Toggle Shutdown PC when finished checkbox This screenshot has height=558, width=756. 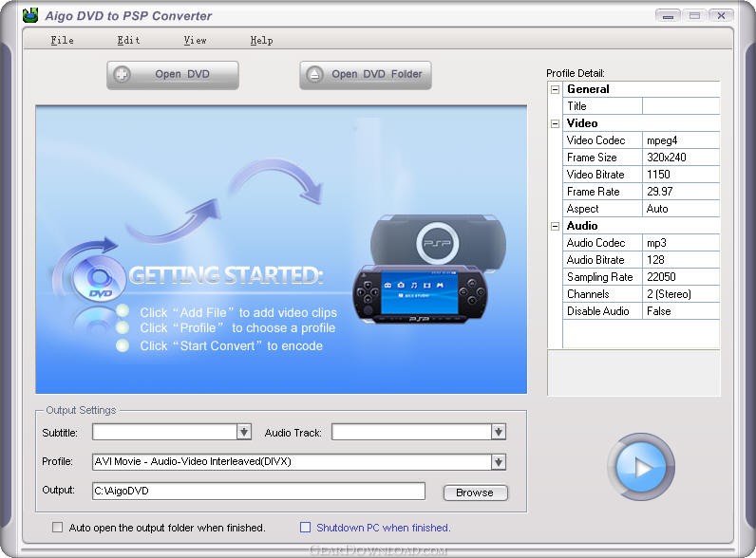tap(305, 528)
